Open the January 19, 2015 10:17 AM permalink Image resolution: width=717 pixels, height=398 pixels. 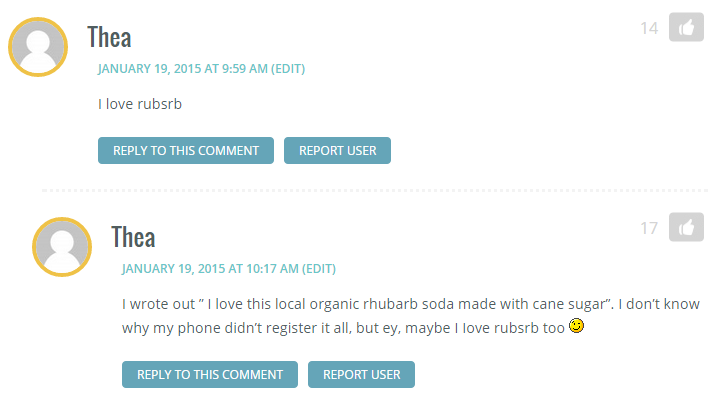[210, 269]
